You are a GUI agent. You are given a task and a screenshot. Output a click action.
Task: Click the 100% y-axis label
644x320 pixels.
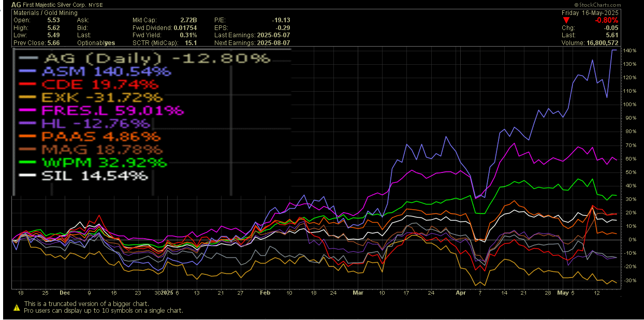point(630,105)
